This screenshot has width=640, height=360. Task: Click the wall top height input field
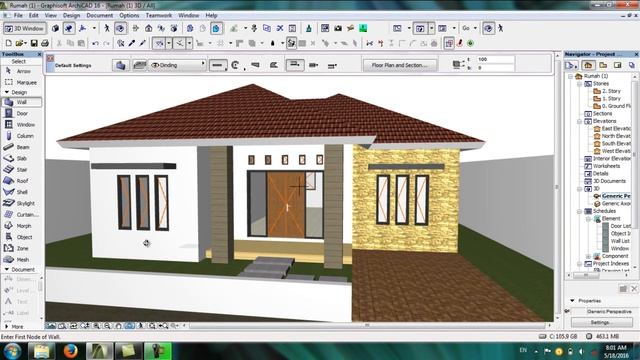[495, 60]
